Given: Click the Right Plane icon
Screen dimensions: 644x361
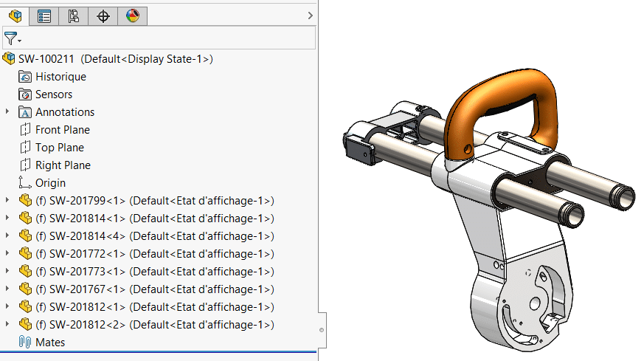Looking at the screenshot, I should (x=25, y=165).
